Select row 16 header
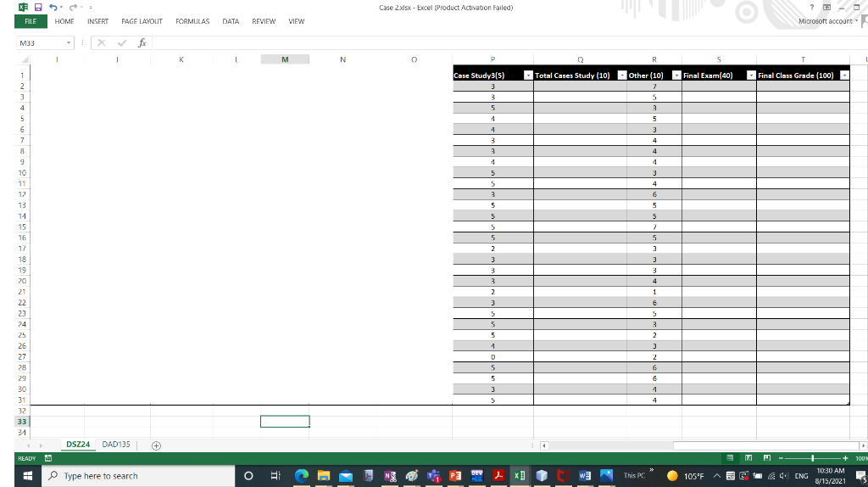 pos(21,238)
